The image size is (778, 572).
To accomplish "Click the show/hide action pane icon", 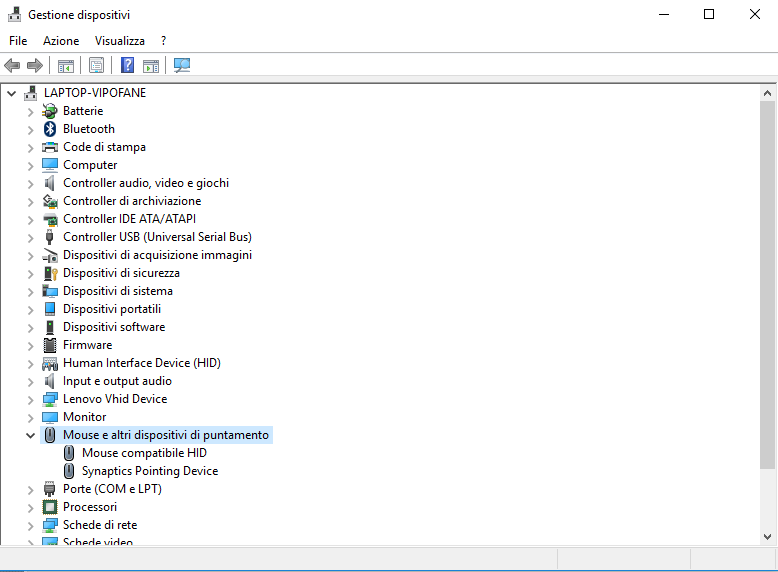I will pos(151,66).
